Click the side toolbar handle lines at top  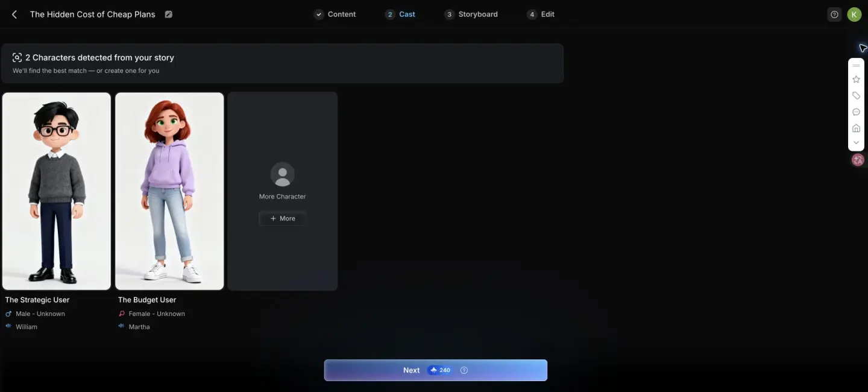(x=856, y=65)
